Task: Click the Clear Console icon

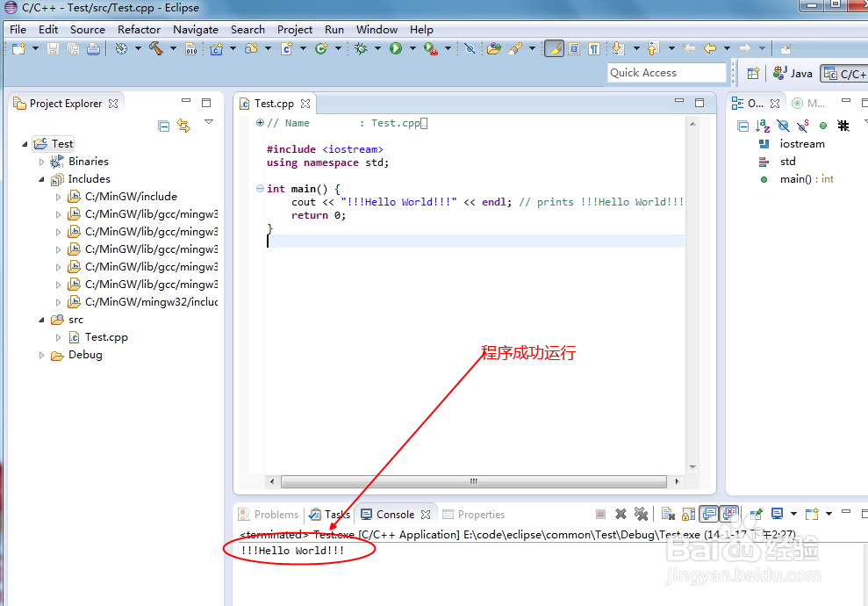Action: (668, 514)
